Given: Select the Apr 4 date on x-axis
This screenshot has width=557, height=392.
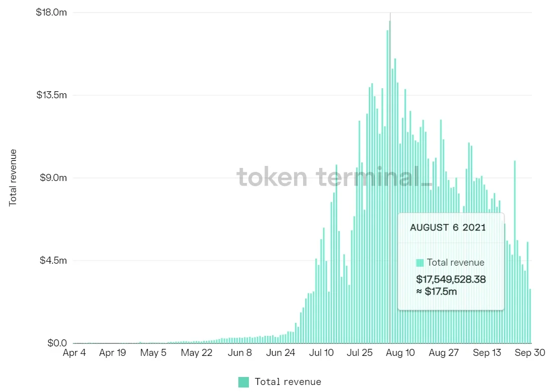Looking at the screenshot, I should [x=74, y=353].
